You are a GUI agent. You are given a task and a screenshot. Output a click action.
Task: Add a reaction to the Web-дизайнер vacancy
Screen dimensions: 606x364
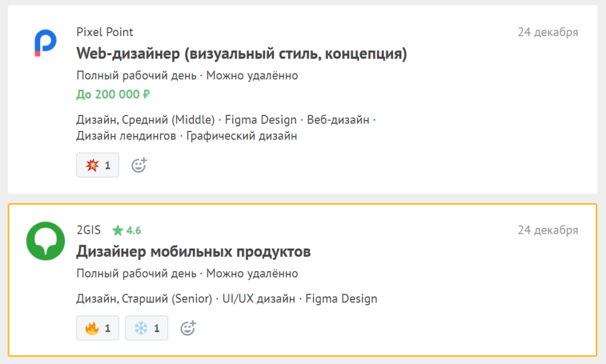pos(138,165)
